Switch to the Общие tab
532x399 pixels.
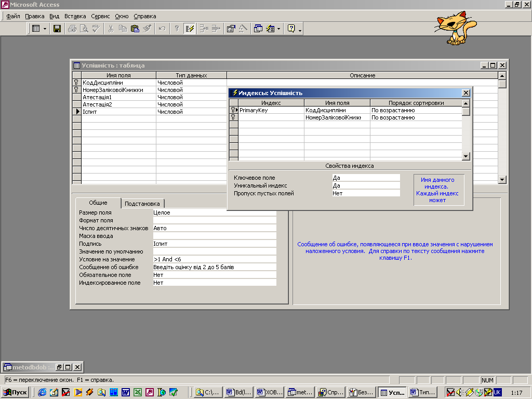pyautogui.click(x=98, y=203)
